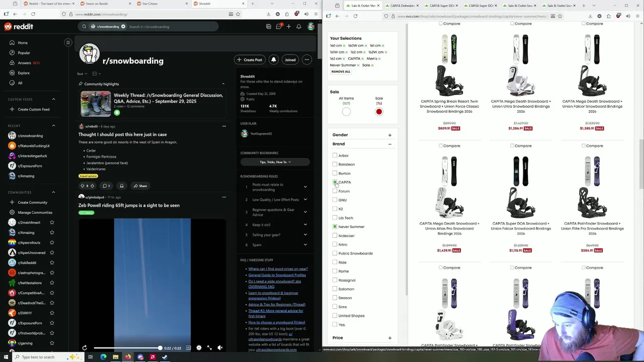Open Reddit home via the logo
The image size is (644, 362).
pyautogui.click(x=19, y=27)
